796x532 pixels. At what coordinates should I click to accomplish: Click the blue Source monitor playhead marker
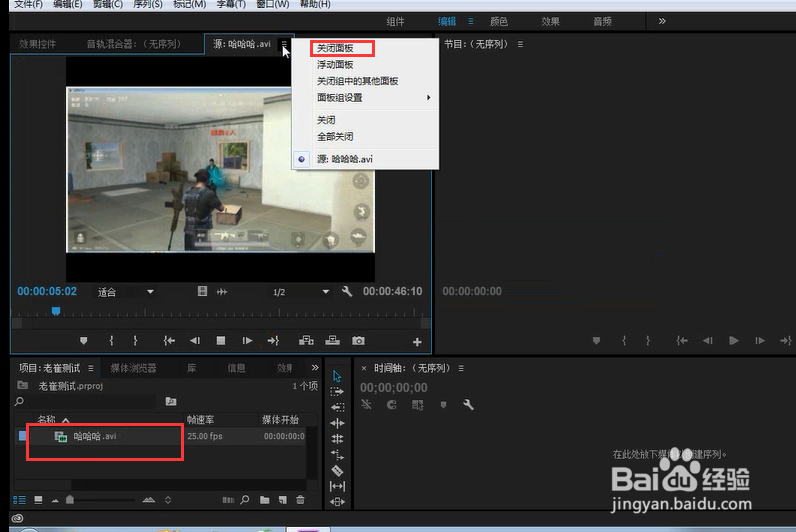56,311
